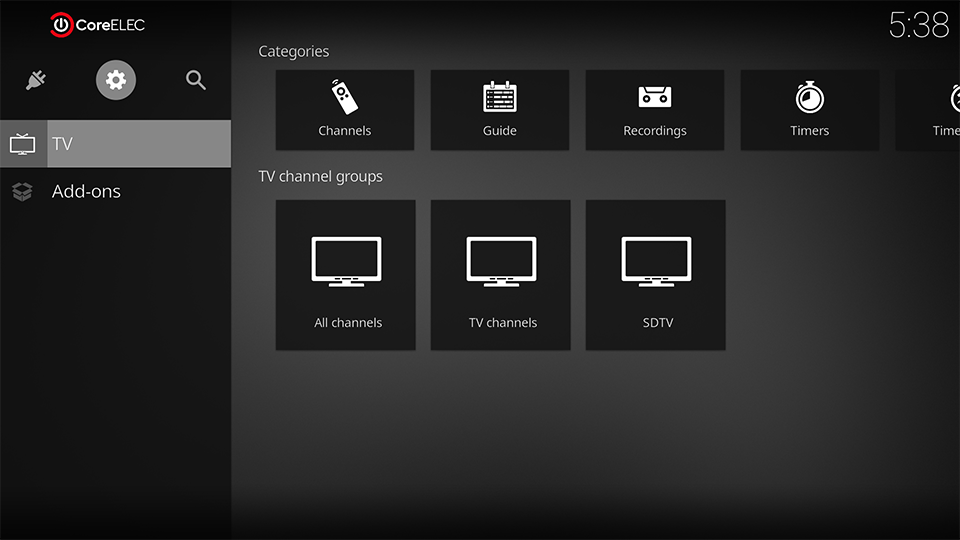Click the Categories heading
This screenshot has width=960, height=540.
click(293, 51)
